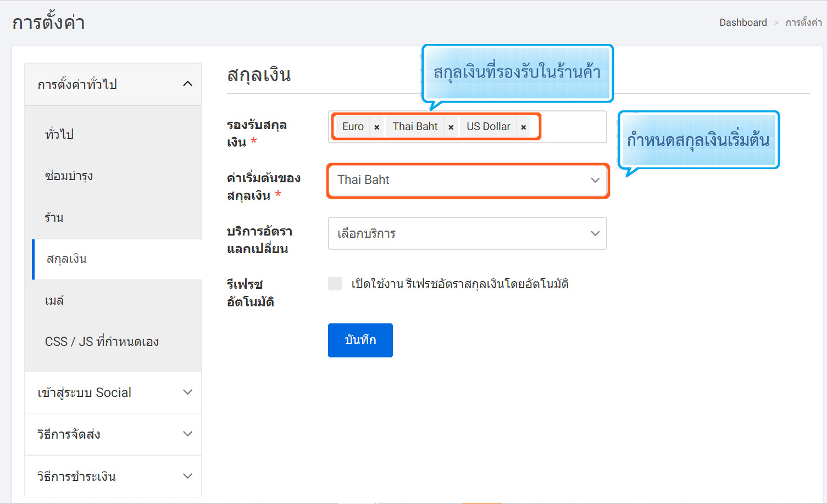This screenshot has height=504, width=827.
Task: Go to Dashboard via breadcrumb link
Action: click(743, 23)
